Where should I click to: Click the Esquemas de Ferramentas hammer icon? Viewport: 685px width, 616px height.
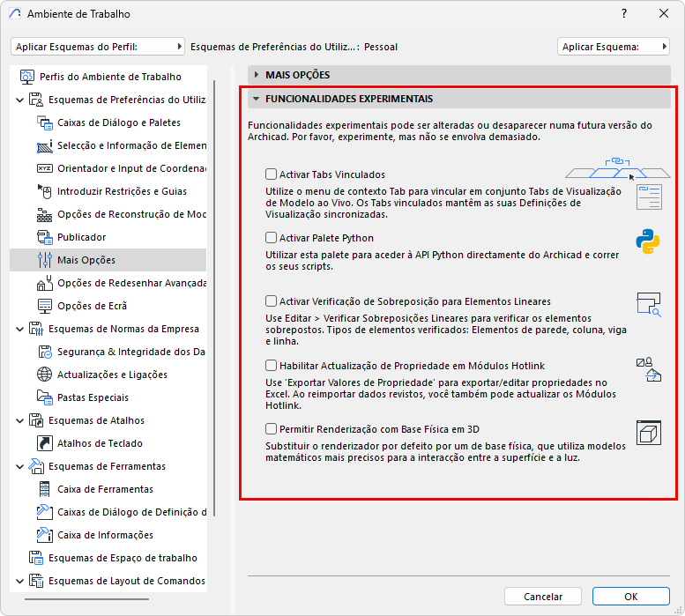point(36,466)
